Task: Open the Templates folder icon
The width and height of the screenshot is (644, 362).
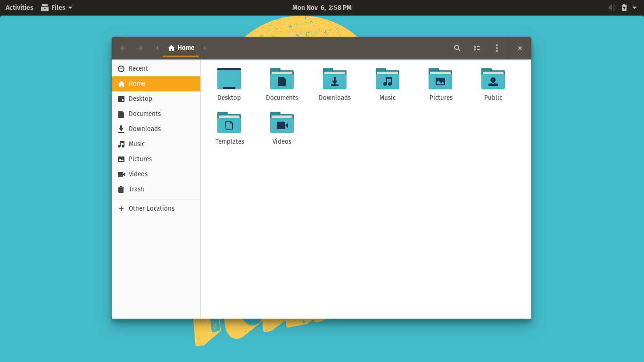Action: (229, 123)
